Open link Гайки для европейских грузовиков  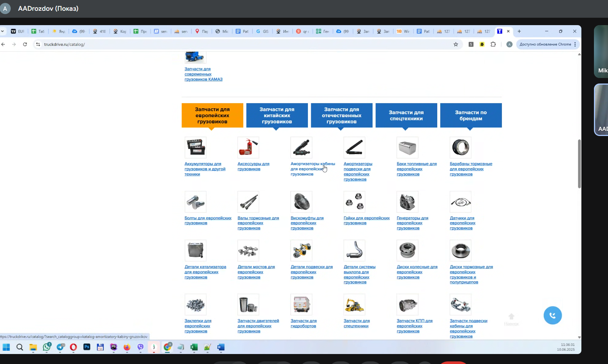click(x=367, y=221)
